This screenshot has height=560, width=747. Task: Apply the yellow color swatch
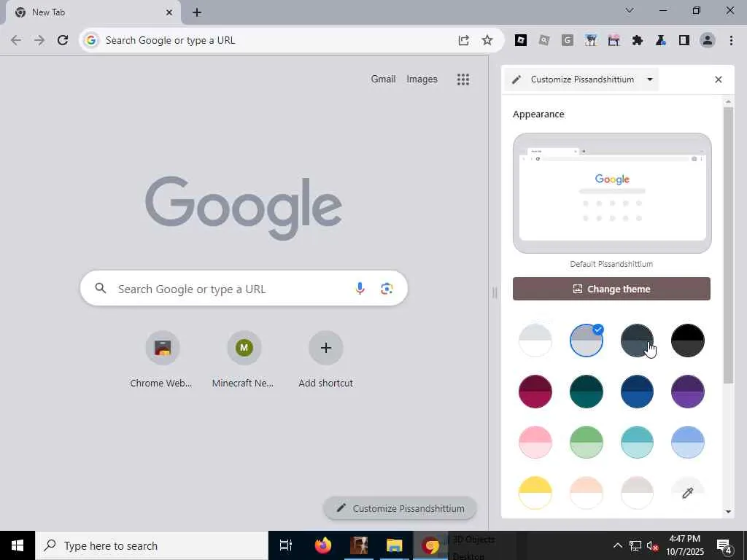[535, 493]
